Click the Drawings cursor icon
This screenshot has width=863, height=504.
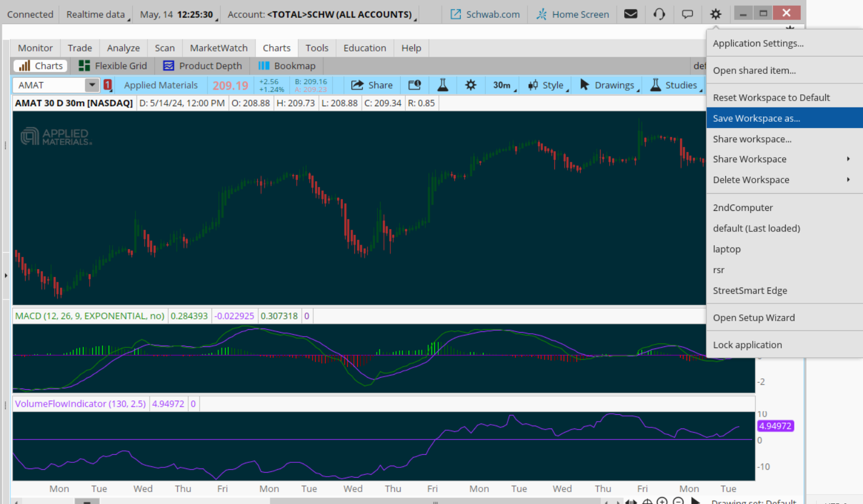(584, 85)
